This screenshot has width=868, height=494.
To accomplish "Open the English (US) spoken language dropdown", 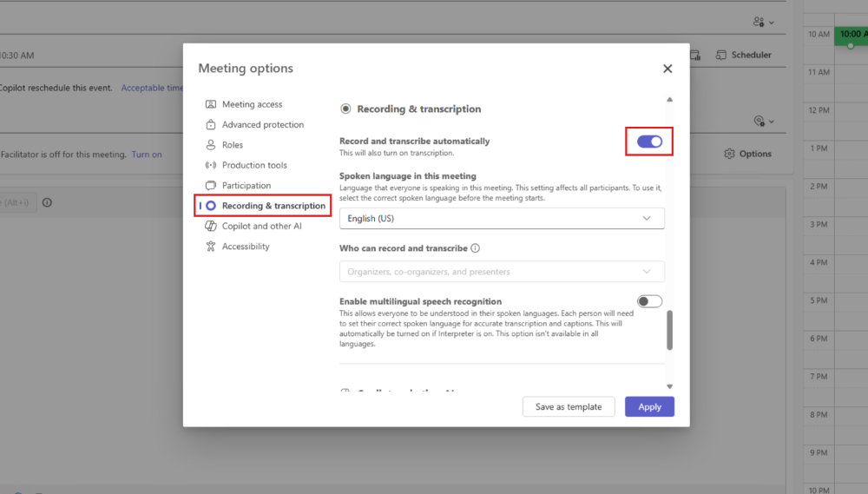I will pyautogui.click(x=502, y=218).
